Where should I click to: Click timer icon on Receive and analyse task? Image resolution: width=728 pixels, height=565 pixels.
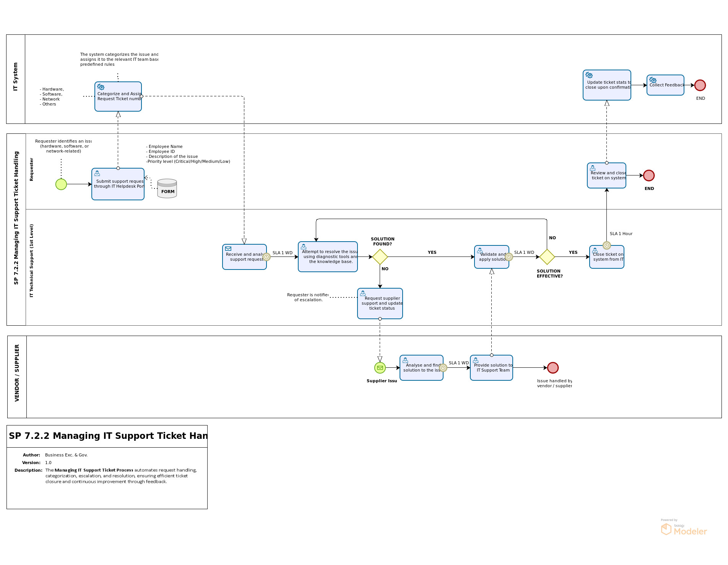[x=266, y=257]
